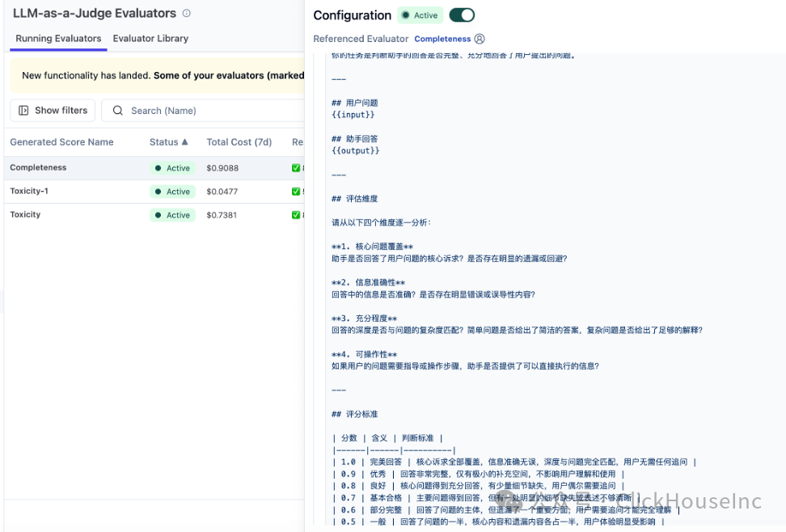
Task: Click the sidebar icon in Show filters
Action: pos(23,110)
